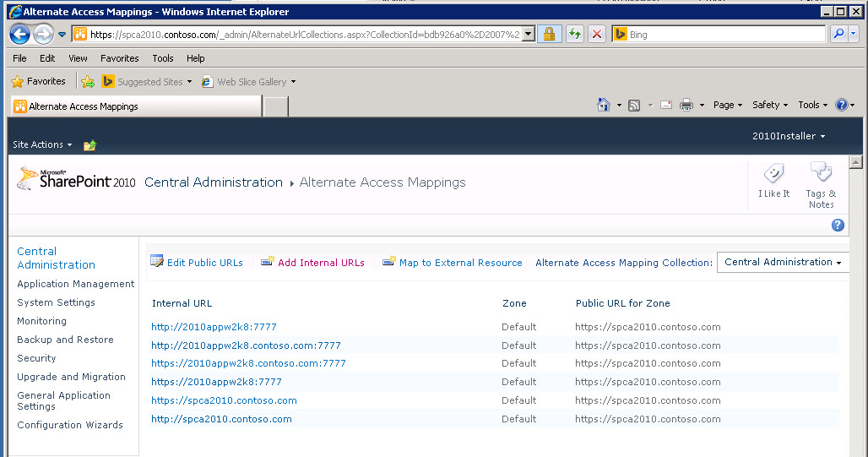Click the https://2010appw2k8:7777 internal URL
The height and width of the screenshot is (457, 868).
coord(216,382)
